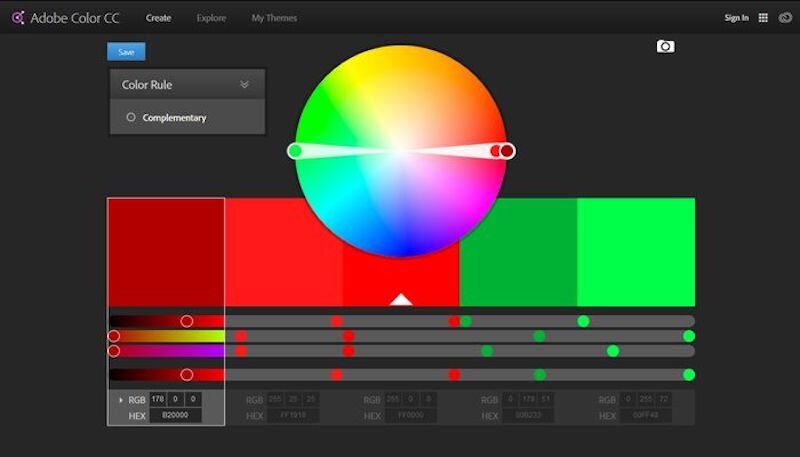Click the Color Rule header label
Screen dimensions: 800x457
click(x=147, y=85)
